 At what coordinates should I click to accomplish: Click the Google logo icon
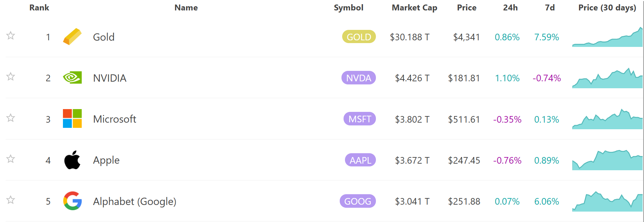pos(72,201)
